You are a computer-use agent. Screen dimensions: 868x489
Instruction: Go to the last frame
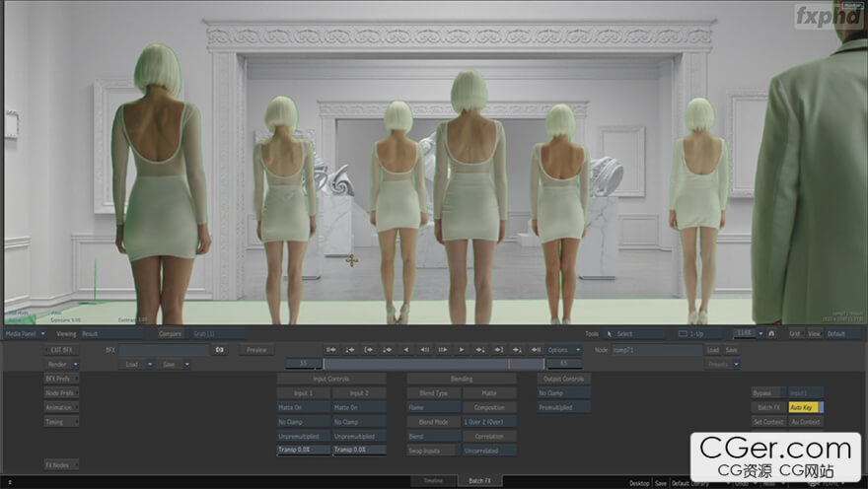[536, 350]
